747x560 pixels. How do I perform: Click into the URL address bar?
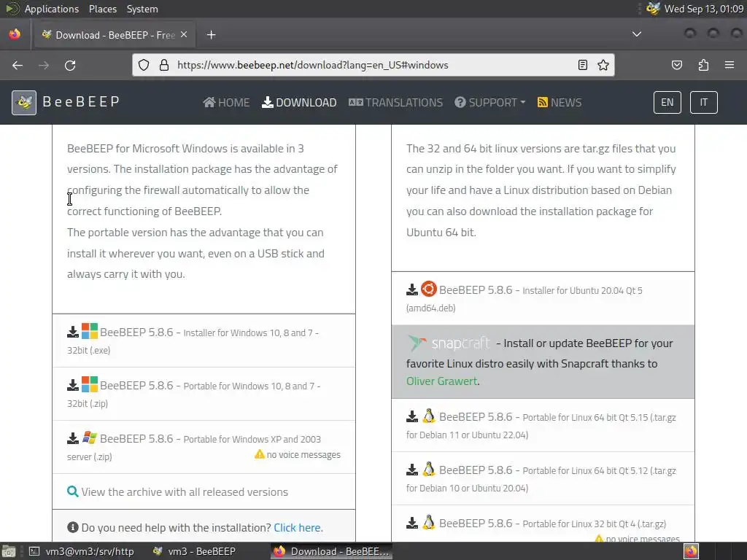(x=374, y=65)
